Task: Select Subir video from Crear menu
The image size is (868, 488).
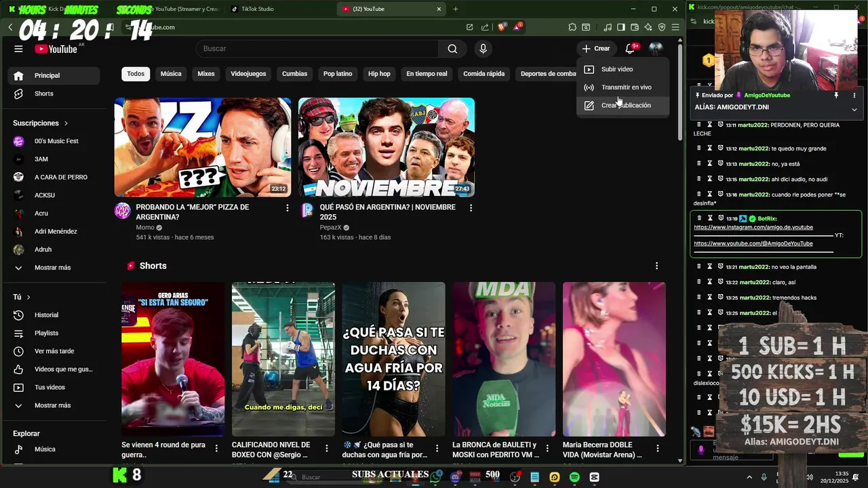Action: [623, 69]
